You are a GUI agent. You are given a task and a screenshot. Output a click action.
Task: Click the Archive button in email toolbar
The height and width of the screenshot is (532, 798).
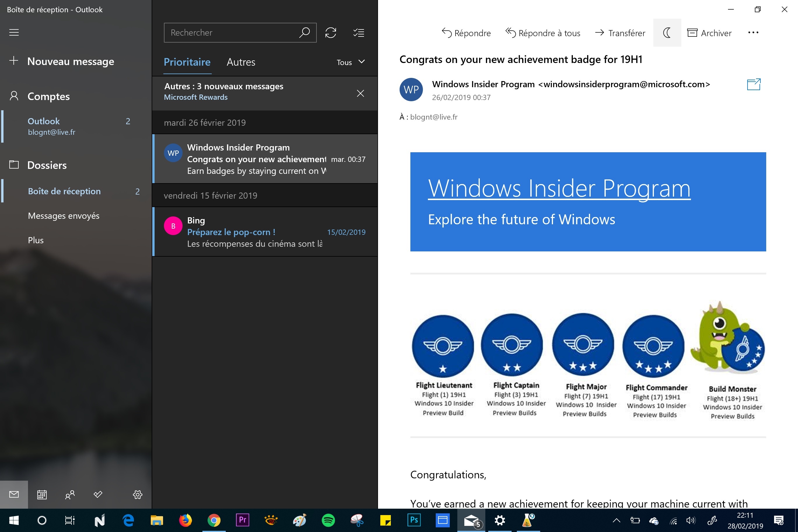tap(710, 33)
